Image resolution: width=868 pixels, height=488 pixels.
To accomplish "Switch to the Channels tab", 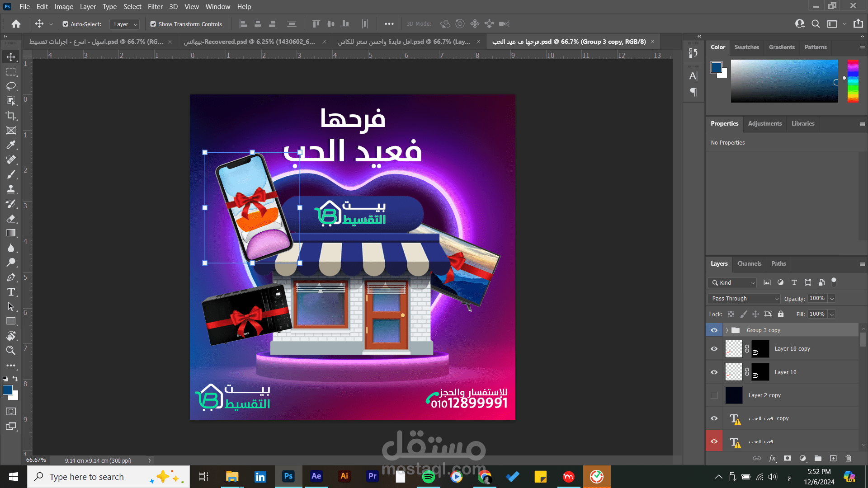I will coord(749,264).
